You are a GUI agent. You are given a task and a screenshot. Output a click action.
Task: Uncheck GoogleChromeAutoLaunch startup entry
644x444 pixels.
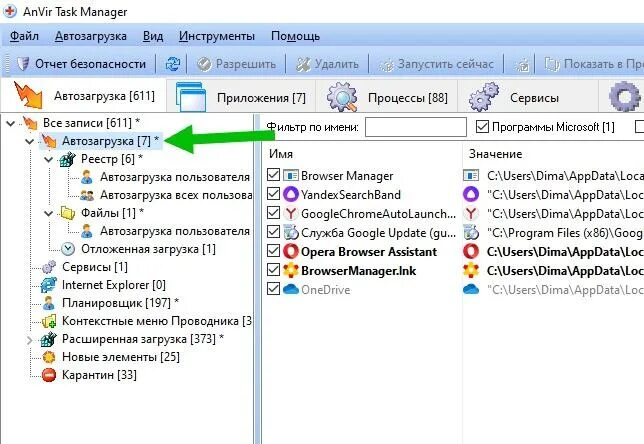click(274, 213)
